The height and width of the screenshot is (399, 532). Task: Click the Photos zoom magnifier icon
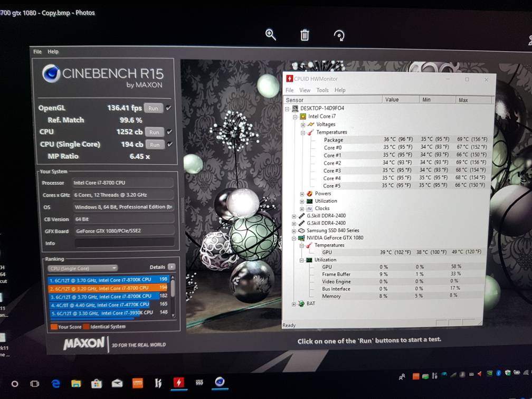click(x=270, y=35)
